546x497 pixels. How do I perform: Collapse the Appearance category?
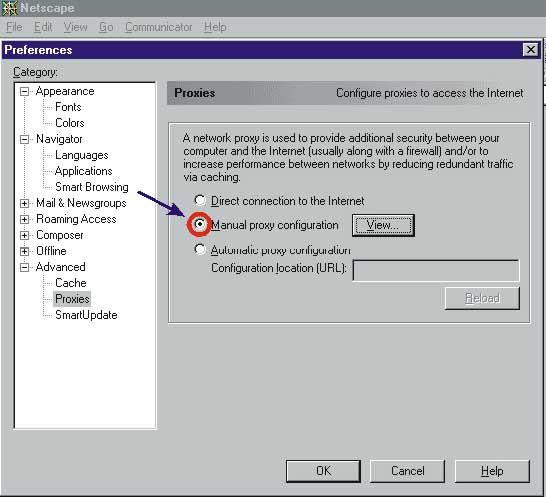point(24,92)
